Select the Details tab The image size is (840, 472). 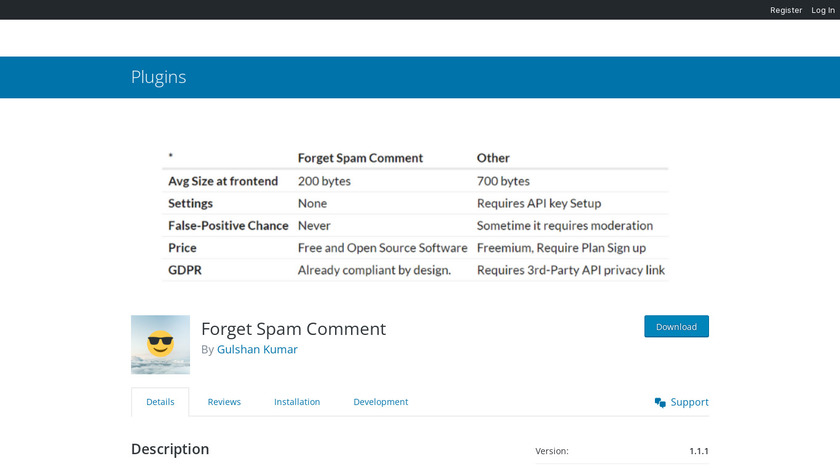160,402
